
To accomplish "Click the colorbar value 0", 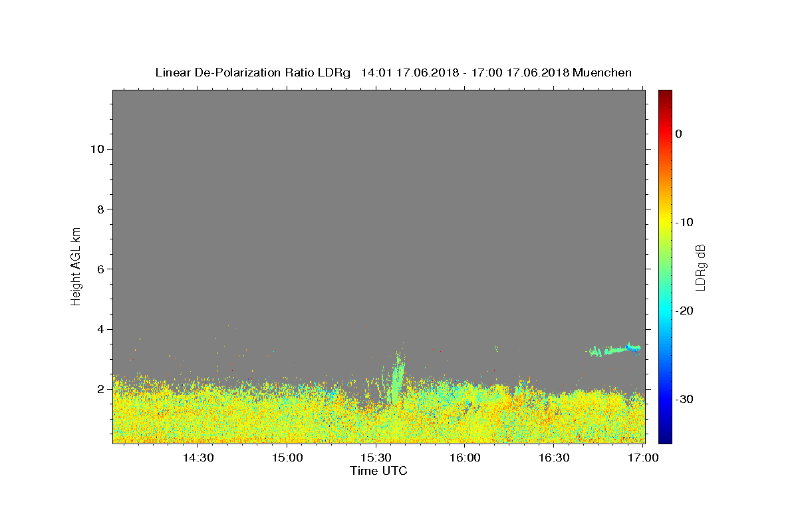I will coord(679,134).
